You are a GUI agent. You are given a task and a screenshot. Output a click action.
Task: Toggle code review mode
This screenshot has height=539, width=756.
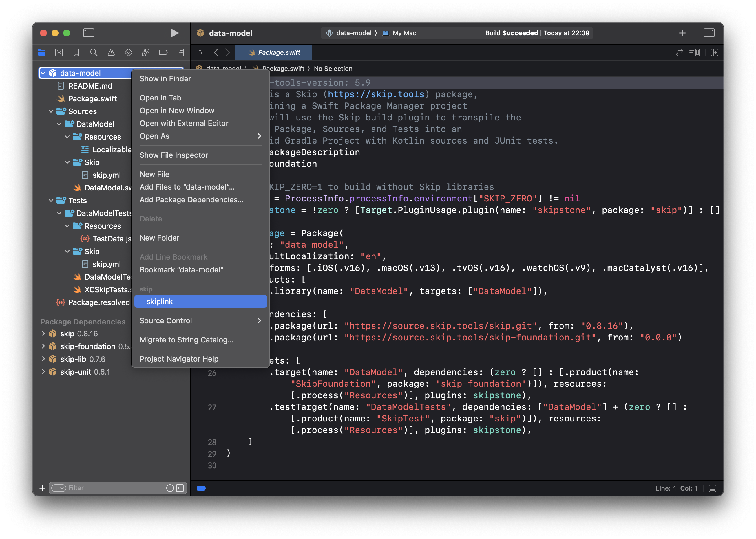click(x=679, y=52)
